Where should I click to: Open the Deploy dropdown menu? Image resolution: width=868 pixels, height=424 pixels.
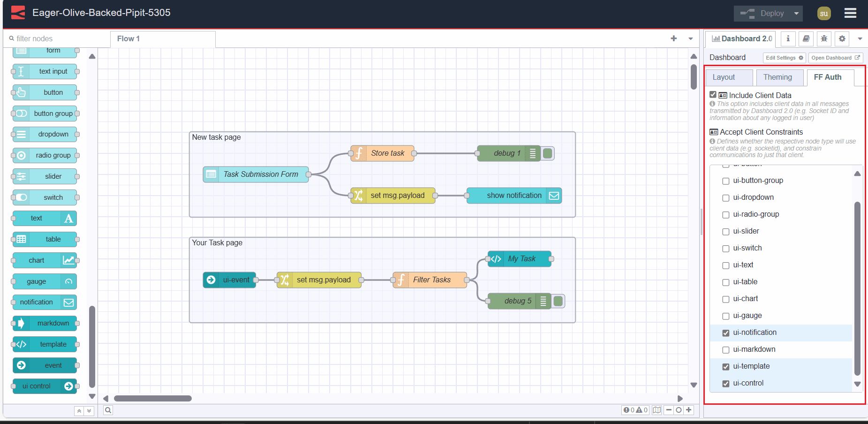pos(796,13)
